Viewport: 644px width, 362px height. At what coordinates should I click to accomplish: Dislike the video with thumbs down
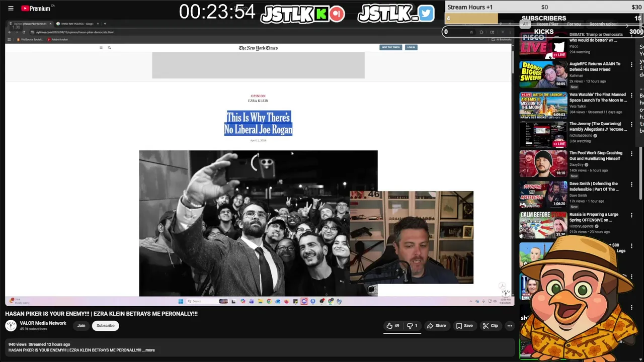(412, 326)
